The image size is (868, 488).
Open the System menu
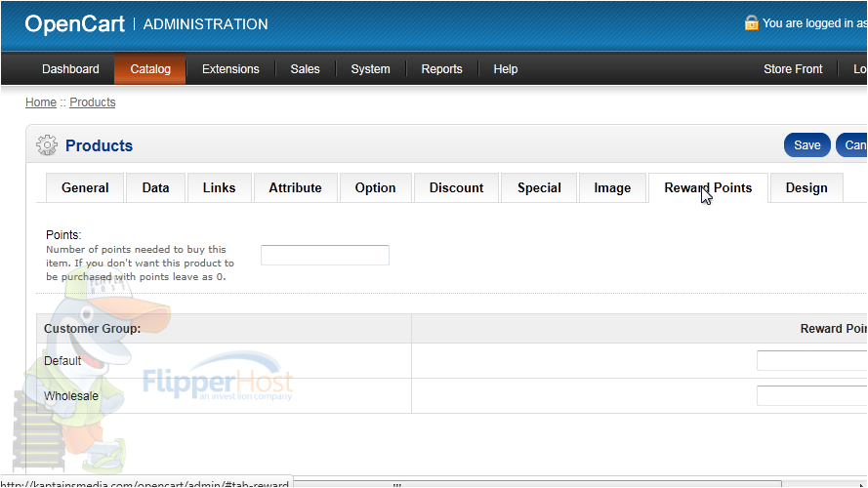pos(370,69)
